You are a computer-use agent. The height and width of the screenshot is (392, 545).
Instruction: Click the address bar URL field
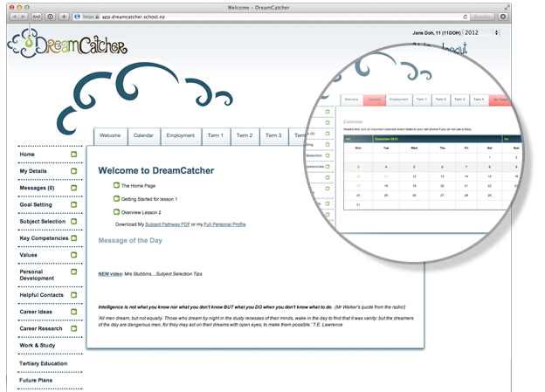click(x=271, y=17)
